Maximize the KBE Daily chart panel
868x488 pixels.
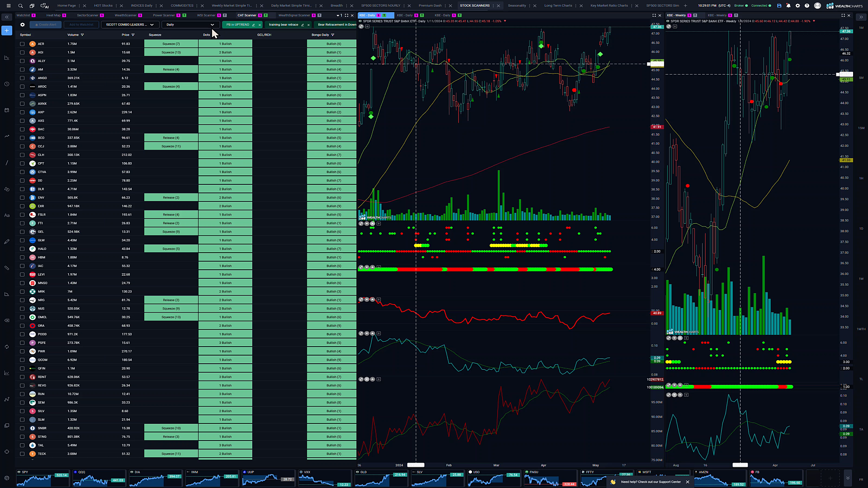(654, 15)
